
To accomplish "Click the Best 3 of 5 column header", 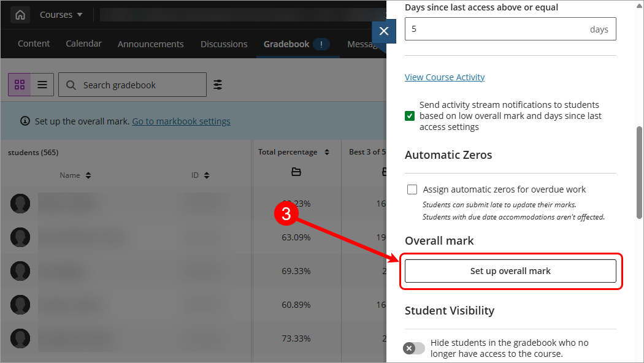I will click(367, 152).
